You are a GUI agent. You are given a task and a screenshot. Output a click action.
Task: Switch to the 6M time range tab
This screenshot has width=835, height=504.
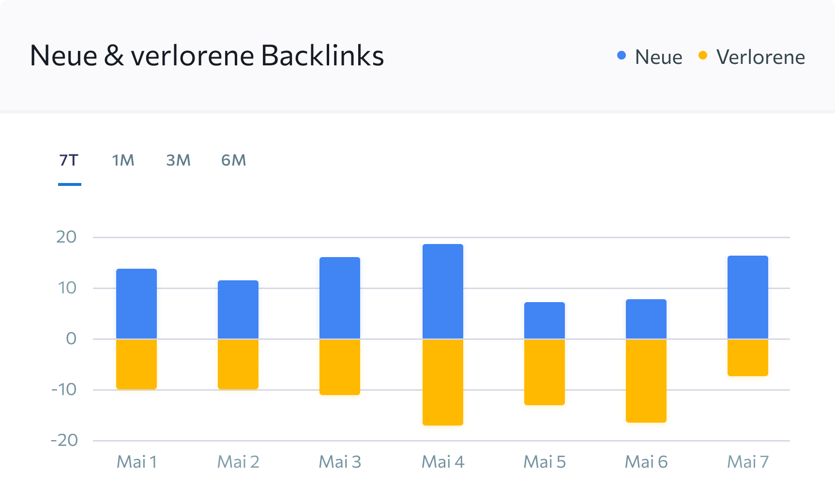click(x=234, y=160)
